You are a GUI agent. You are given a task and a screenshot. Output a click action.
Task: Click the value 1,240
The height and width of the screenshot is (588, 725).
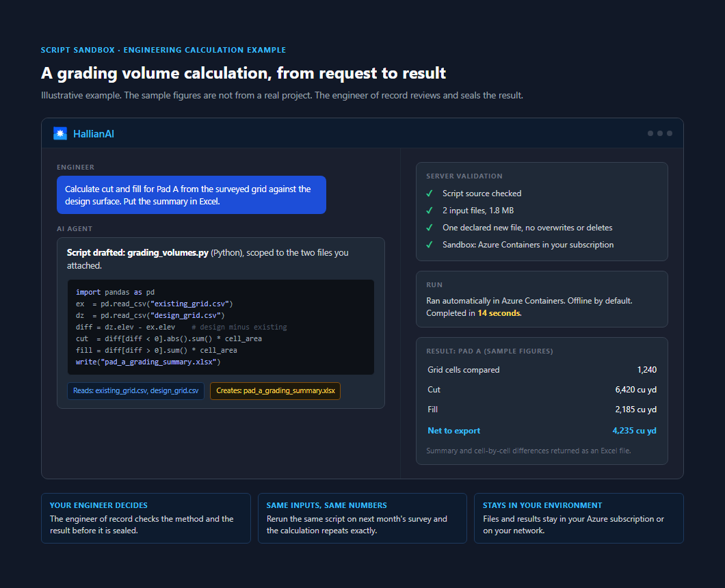(647, 370)
